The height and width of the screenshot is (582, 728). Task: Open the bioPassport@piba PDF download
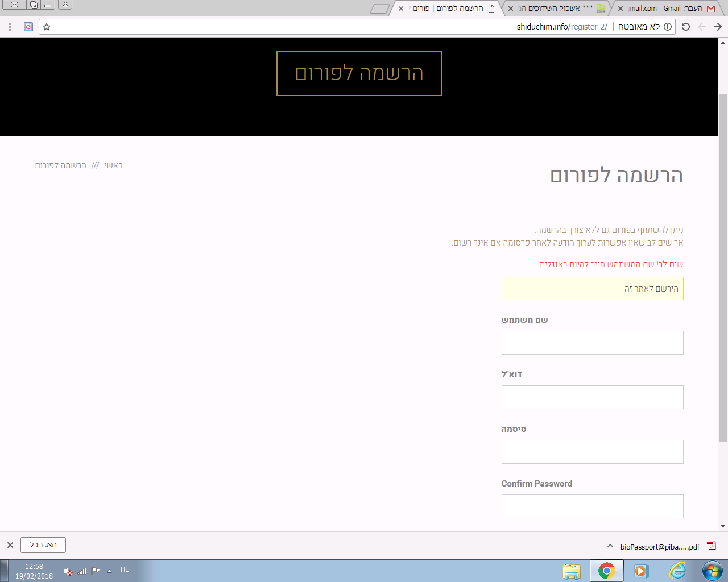pos(660,547)
